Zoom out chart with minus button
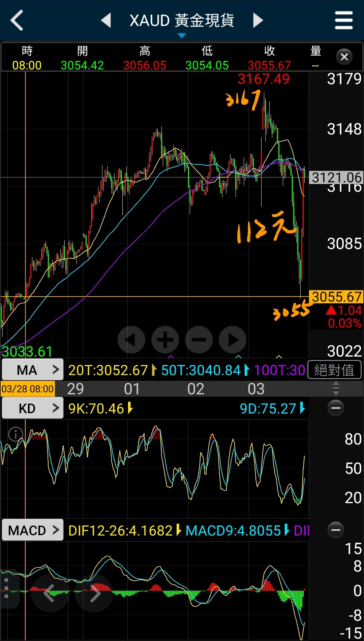The height and width of the screenshot is (641, 364). tap(199, 340)
